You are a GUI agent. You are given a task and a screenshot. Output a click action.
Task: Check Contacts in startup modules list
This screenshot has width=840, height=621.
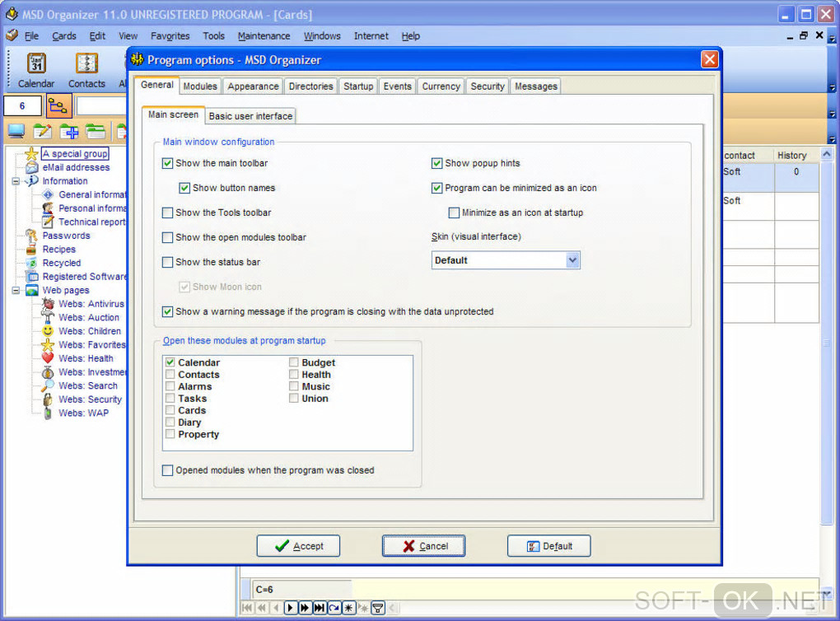(x=170, y=374)
